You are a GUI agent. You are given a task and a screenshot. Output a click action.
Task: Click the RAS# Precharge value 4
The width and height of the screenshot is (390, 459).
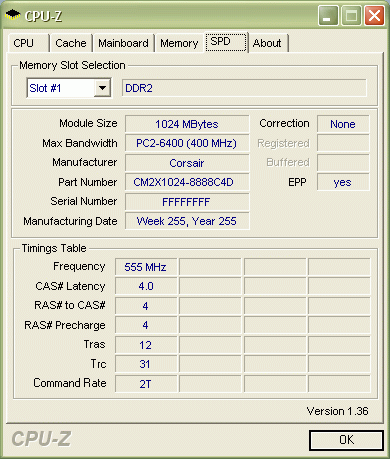pos(146,325)
